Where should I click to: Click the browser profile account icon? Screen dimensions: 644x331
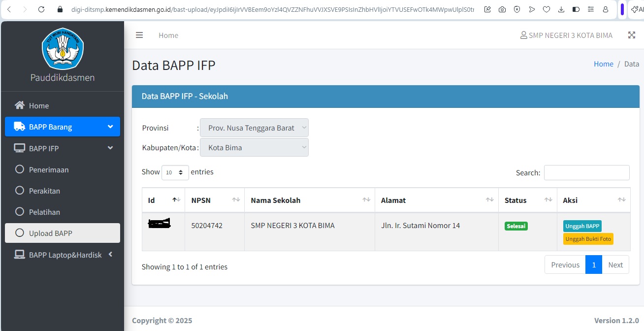(x=606, y=9)
